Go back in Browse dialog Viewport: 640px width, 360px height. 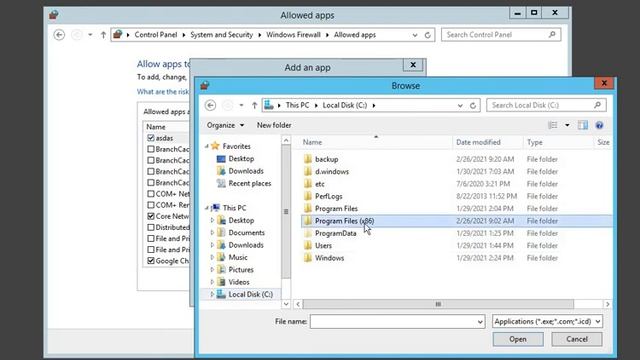point(210,105)
